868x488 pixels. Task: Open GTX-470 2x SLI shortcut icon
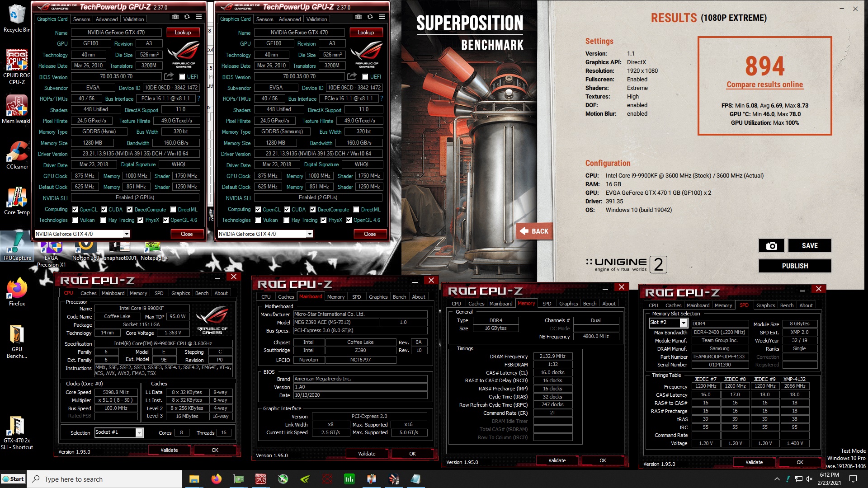17,433
